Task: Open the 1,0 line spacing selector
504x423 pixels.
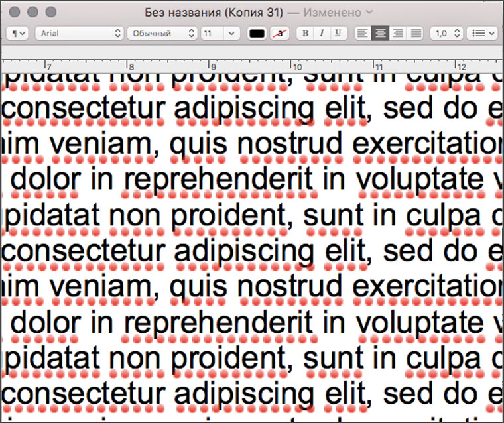Action: [x=446, y=33]
